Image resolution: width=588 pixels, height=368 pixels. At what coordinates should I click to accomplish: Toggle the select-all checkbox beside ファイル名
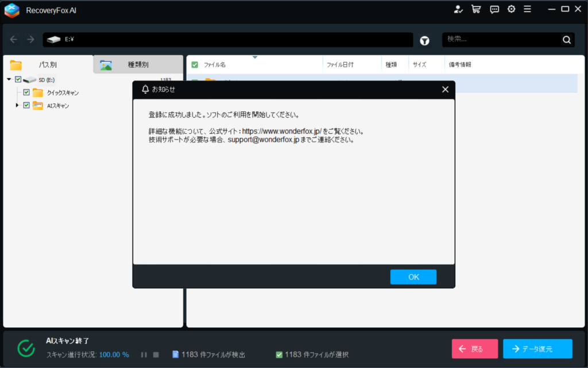[x=195, y=65]
